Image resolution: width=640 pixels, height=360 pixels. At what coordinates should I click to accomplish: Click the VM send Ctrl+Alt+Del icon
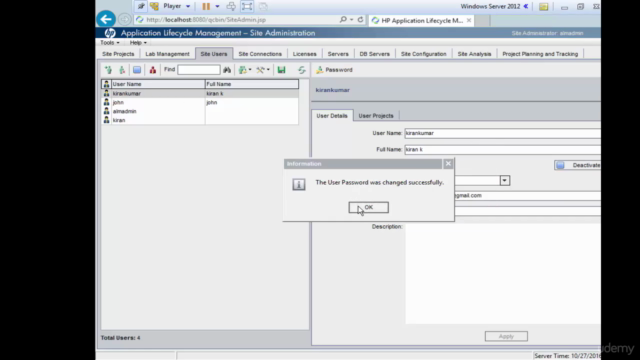[x=231, y=6]
